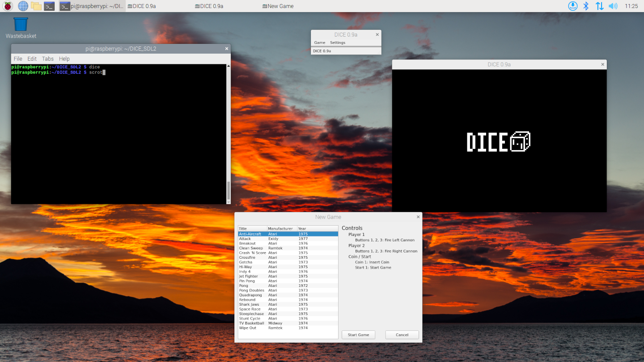Select the Breakout game row
Screen dimensions: 644x362
click(x=288, y=243)
